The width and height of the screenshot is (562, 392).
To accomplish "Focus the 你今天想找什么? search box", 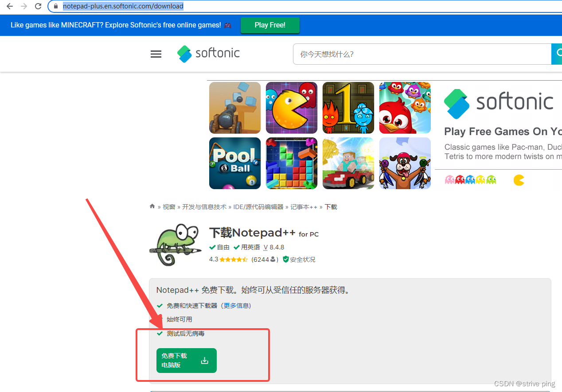I will (422, 54).
